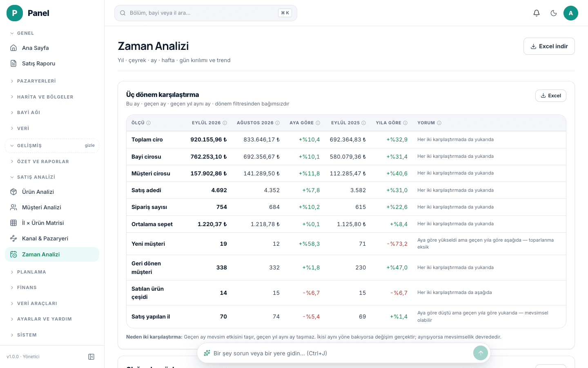Viewport: 588px width, 368px height.
Task: Expand the Planlama section
Action: coord(52,272)
